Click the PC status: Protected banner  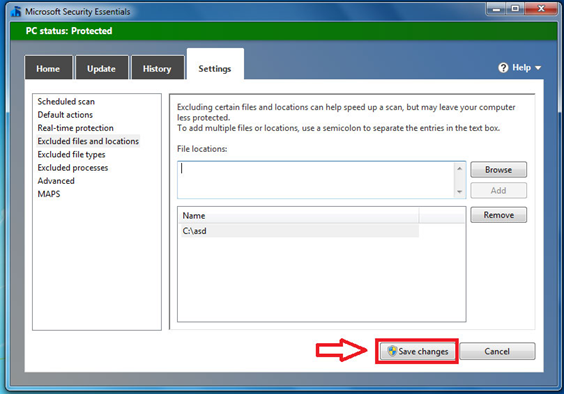pyautogui.click(x=284, y=31)
